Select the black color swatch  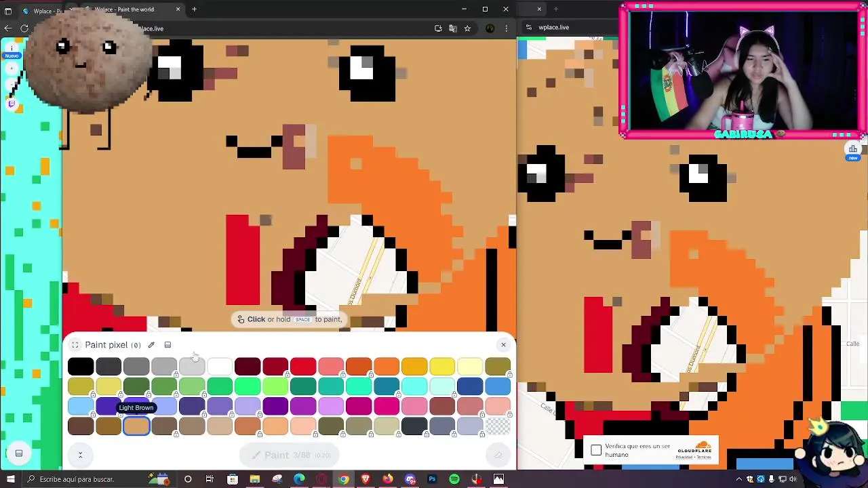pos(81,367)
